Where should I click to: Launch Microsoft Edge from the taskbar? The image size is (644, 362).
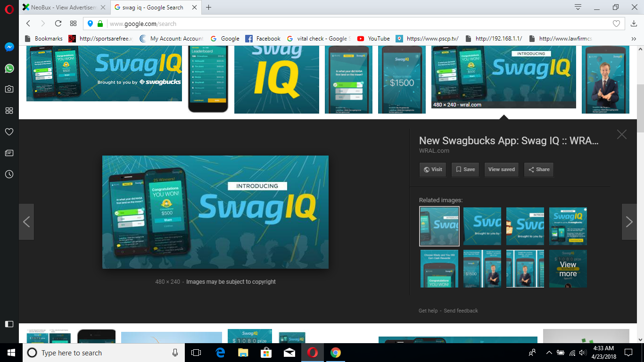point(220,353)
